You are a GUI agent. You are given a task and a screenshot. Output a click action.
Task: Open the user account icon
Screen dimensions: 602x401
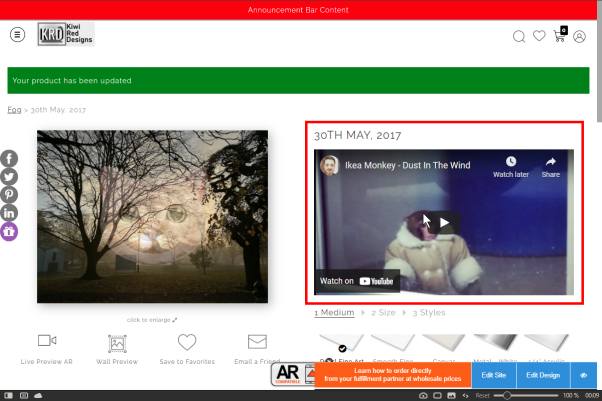point(579,36)
